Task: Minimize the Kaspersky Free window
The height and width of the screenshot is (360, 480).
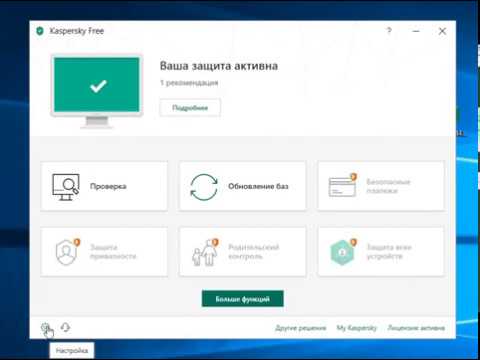Action: [x=416, y=31]
